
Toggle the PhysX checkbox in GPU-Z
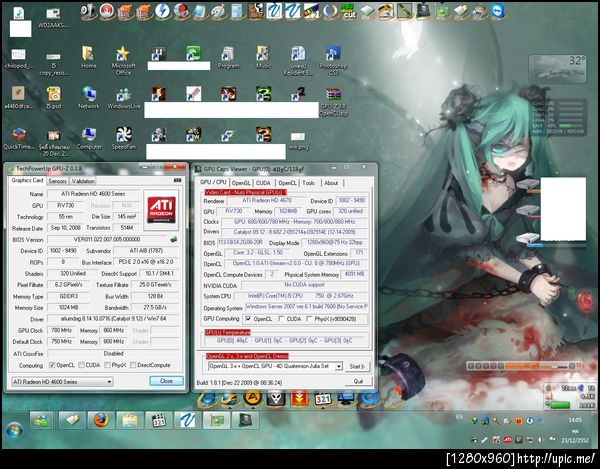107,365
